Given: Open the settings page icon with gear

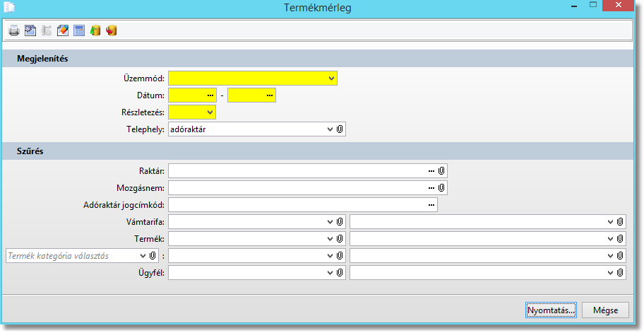Looking at the screenshot, I should [30, 30].
